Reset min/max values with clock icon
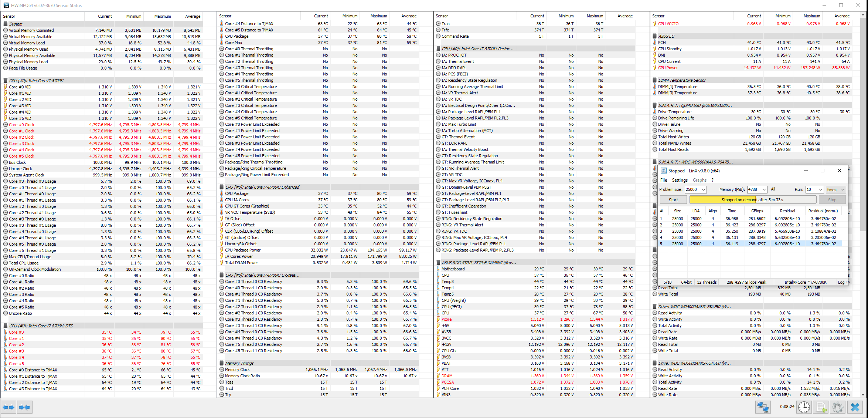Screen dimensions: 868x418 [x=804, y=407]
